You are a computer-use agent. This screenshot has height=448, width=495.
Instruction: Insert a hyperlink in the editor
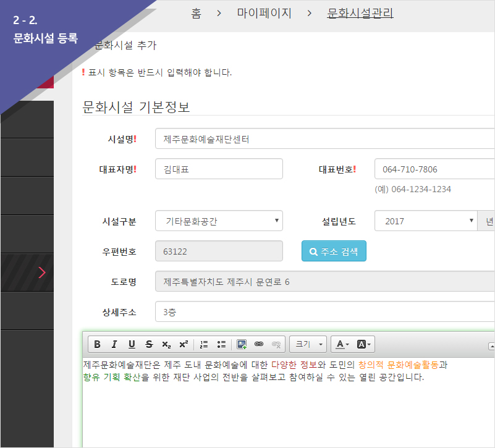click(259, 344)
